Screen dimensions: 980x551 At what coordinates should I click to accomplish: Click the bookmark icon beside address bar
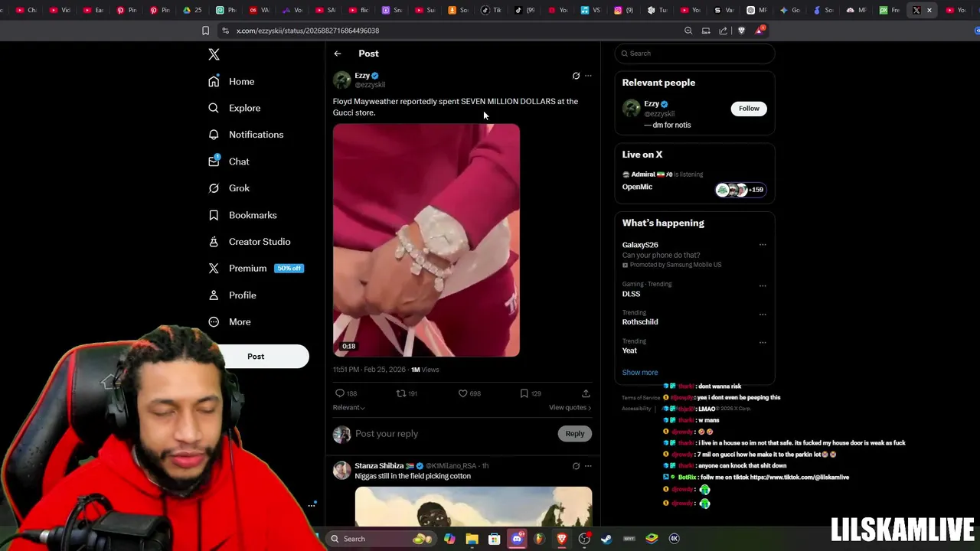tap(205, 31)
